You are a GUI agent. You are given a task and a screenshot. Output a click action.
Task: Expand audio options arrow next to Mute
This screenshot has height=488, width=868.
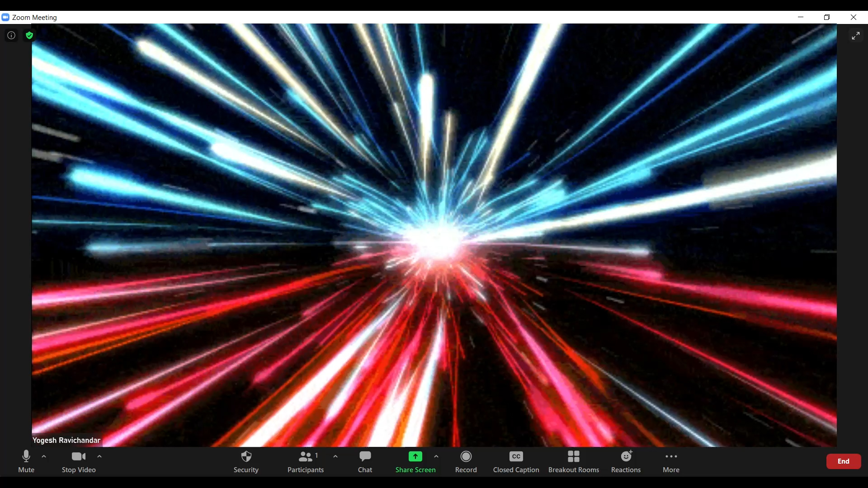44,456
